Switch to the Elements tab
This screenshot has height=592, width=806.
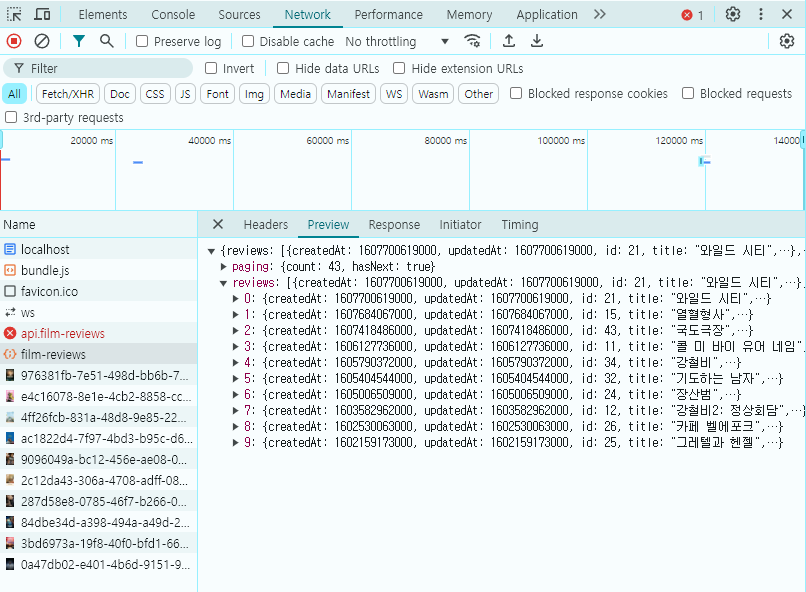tap(103, 14)
